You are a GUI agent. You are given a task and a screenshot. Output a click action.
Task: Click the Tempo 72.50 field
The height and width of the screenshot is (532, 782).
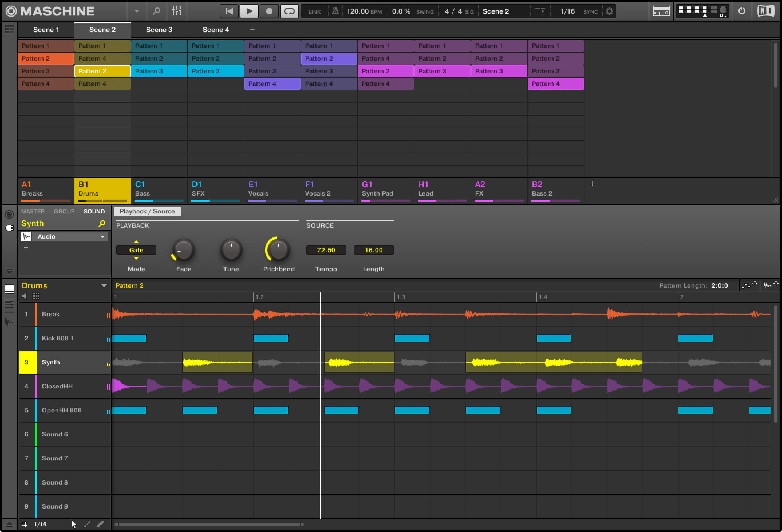coord(326,250)
